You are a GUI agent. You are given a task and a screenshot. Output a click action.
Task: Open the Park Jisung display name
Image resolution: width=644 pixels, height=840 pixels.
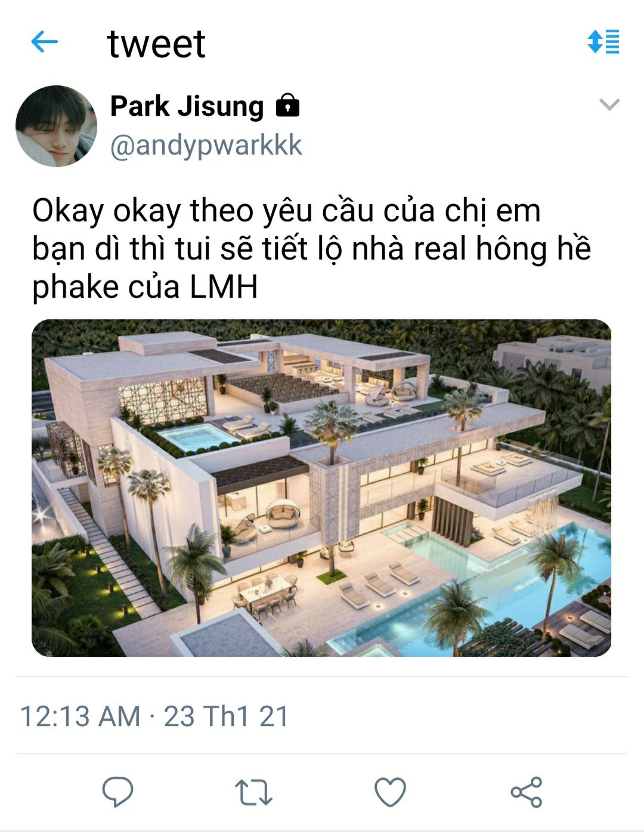point(187,106)
